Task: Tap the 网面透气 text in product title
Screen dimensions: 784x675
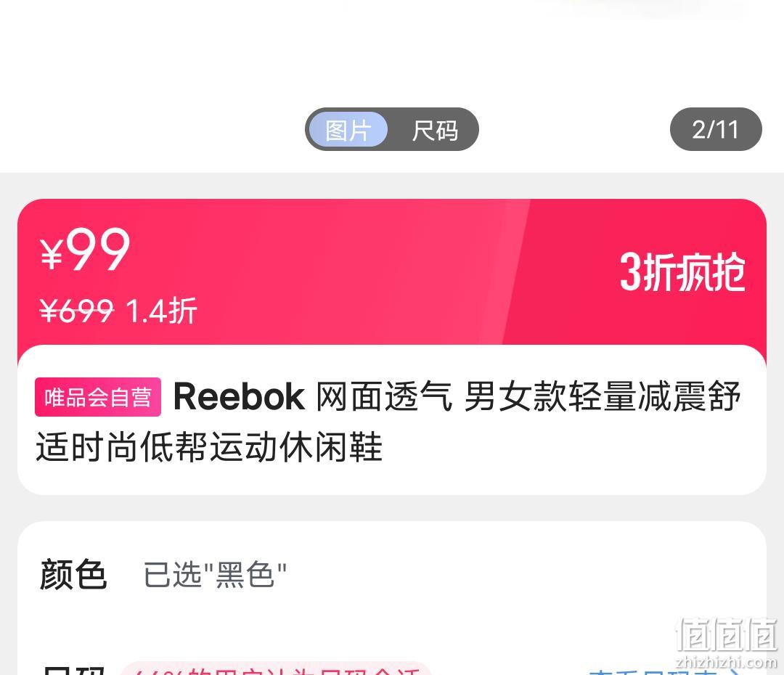Action: coord(384,397)
